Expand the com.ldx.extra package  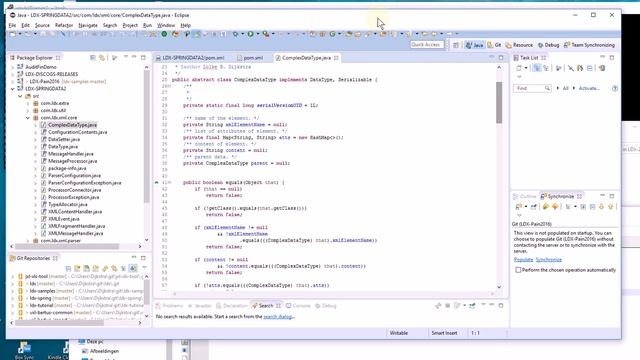[28, 103]
